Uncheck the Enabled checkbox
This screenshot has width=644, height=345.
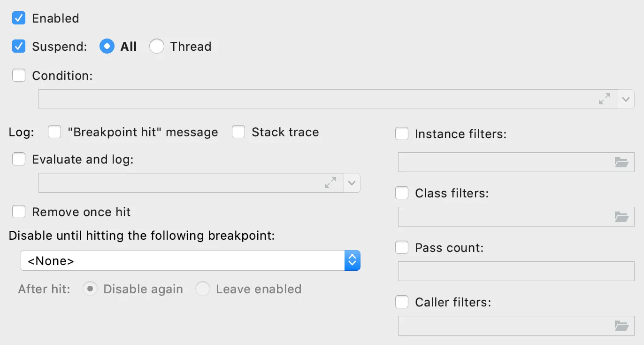pyautogui.click(x=19, y=18)
